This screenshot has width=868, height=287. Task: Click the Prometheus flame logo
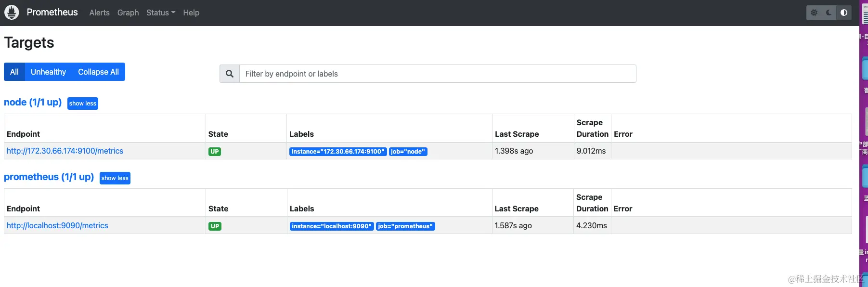click(12, 13)
